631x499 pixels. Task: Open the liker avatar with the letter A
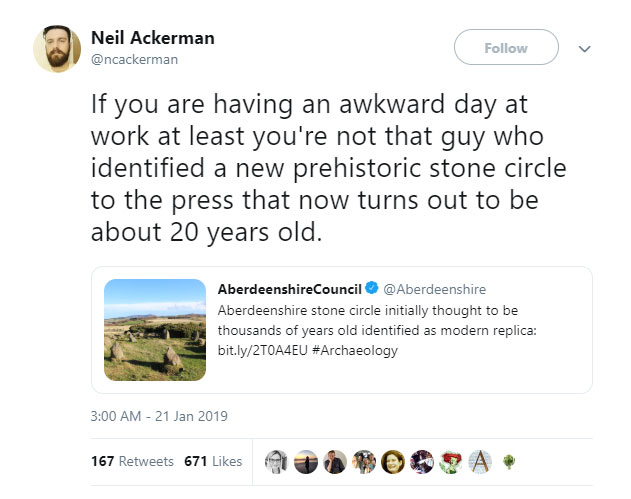[x=478, y=462]
